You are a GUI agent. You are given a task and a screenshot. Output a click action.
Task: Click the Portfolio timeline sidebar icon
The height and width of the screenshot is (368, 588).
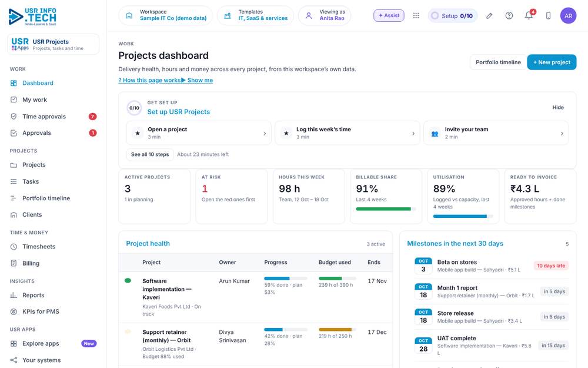click(x=14, y=198)
